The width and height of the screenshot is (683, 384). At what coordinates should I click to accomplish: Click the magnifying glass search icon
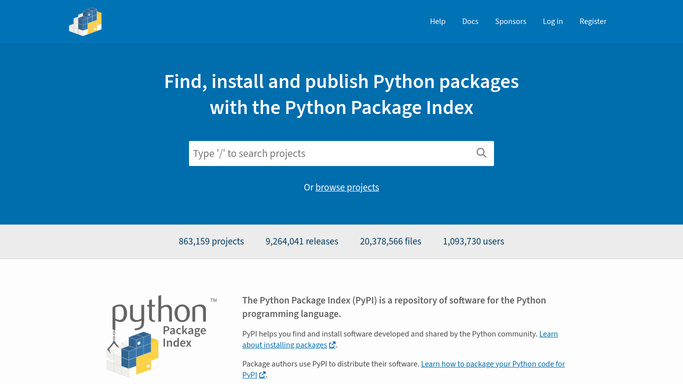(481, 153)
